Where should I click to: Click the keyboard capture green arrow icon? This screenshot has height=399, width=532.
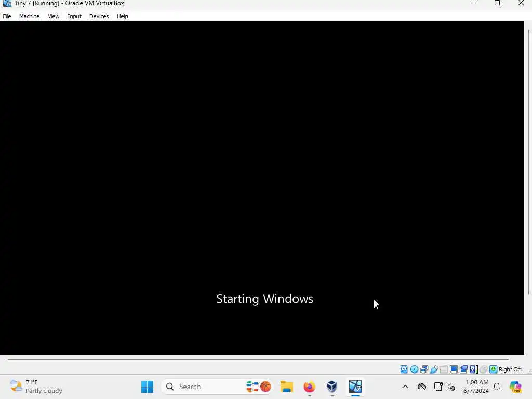[x=494, y=369]
